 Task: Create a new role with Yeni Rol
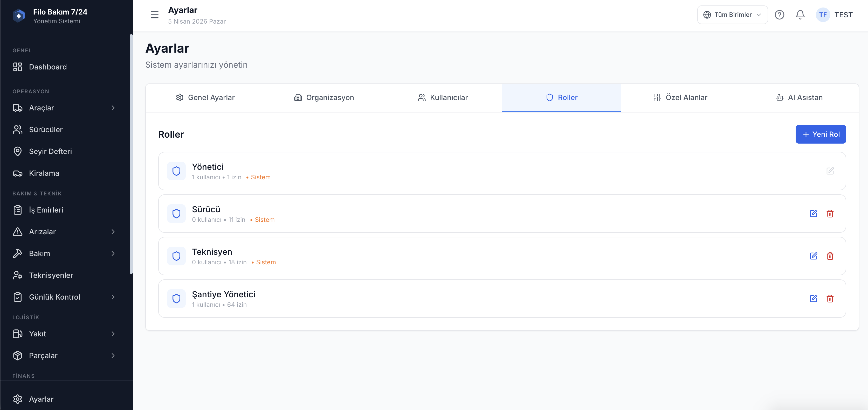click(821, 134)
